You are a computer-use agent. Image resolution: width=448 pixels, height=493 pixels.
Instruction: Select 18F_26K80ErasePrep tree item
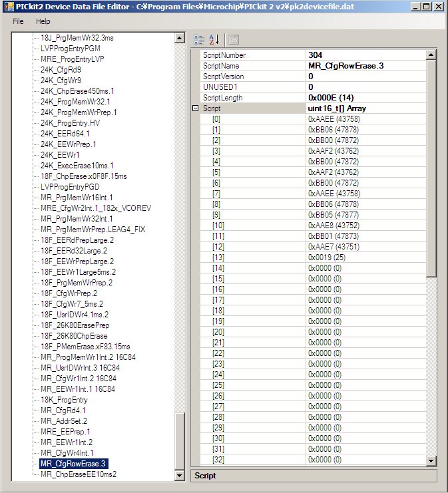75,325
